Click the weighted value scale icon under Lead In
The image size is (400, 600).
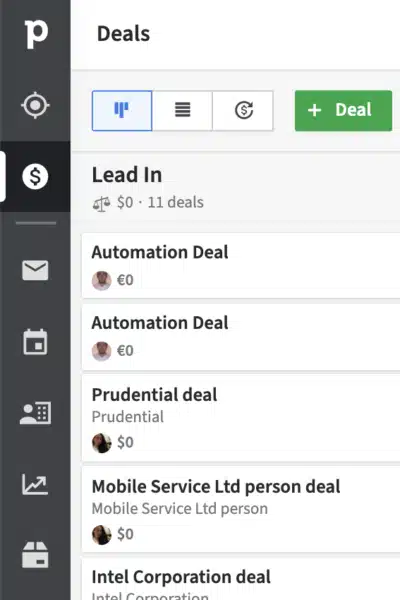pyautogui.click(x=101, y=203)
